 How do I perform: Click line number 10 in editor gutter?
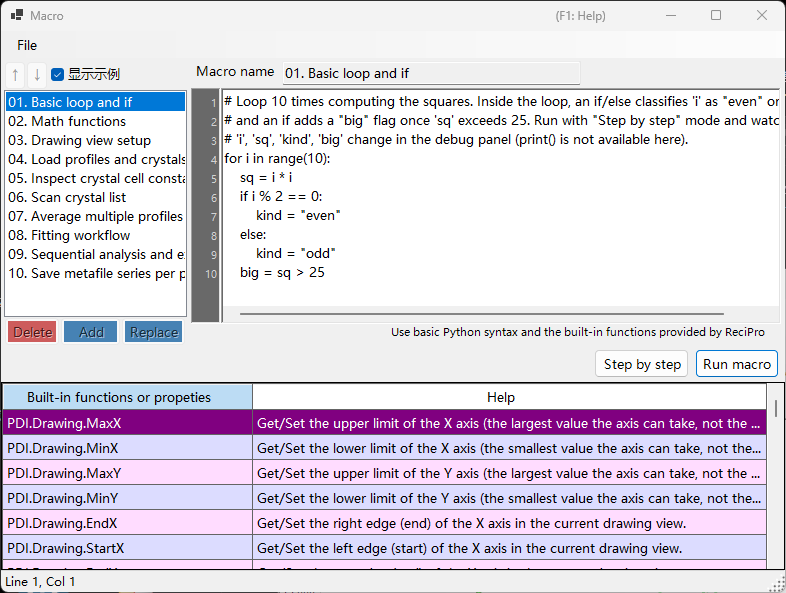211,275
